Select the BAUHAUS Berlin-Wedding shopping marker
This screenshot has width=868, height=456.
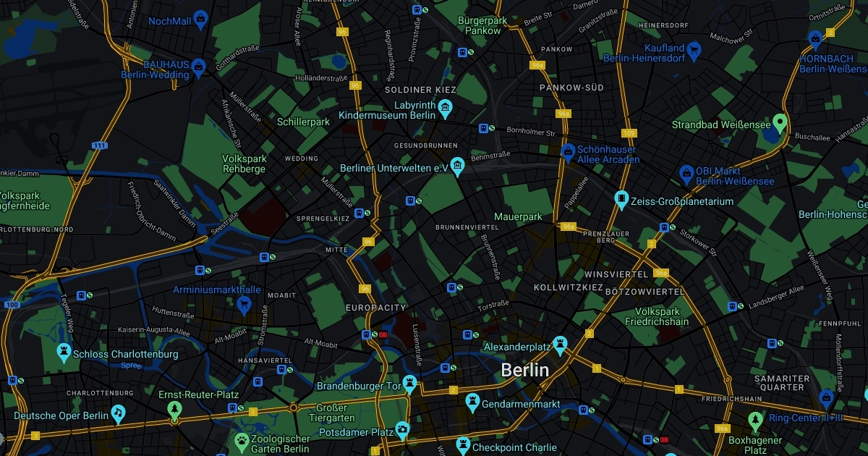click(199, 68)
